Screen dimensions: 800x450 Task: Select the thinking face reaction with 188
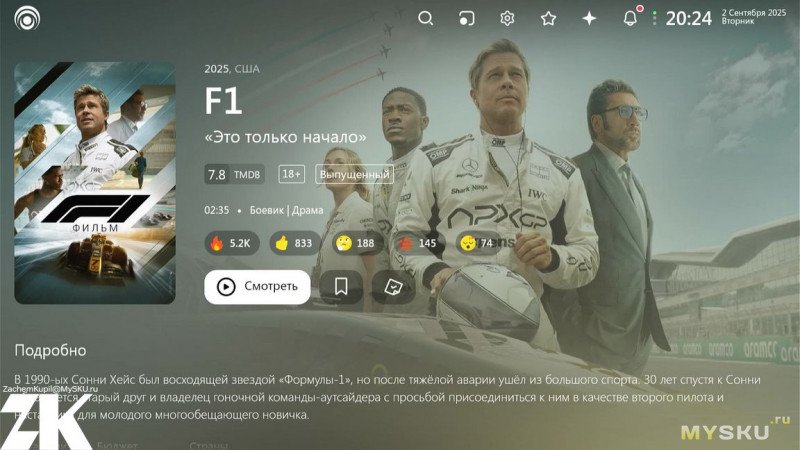coord(357,243)
